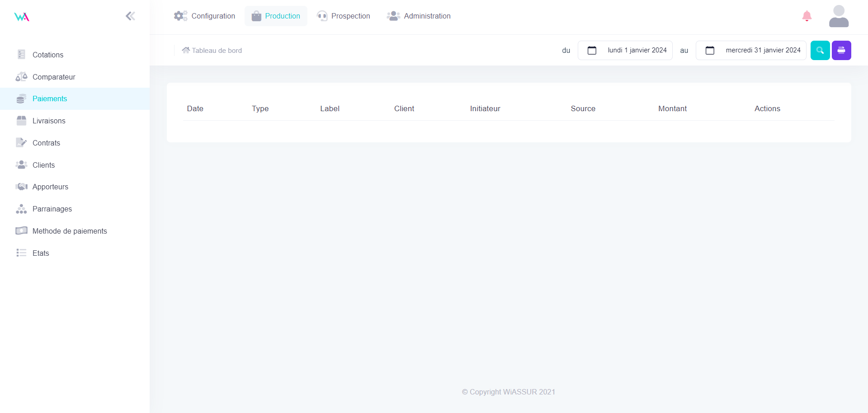868x413 pixels.
Task: Open Cotations in the sidebar
Action: [x=48, y=55]
